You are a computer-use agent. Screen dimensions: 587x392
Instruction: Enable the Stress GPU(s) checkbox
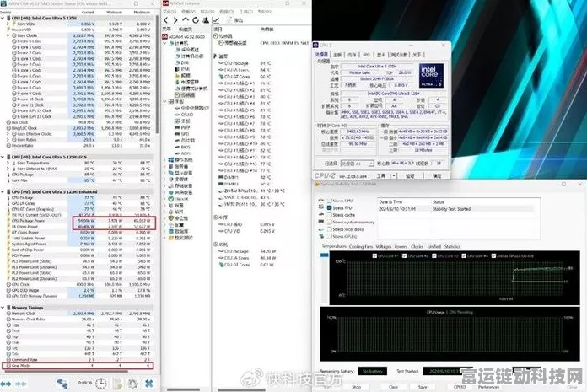click(330, 236)
